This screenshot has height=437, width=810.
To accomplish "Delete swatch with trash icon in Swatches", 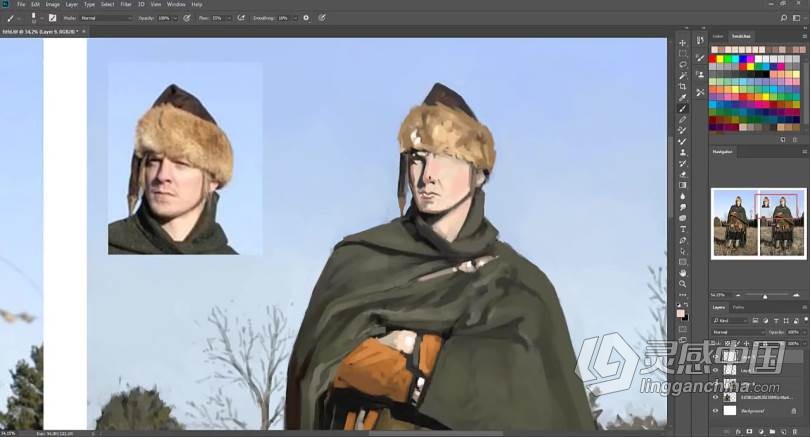I will [795, 139].
